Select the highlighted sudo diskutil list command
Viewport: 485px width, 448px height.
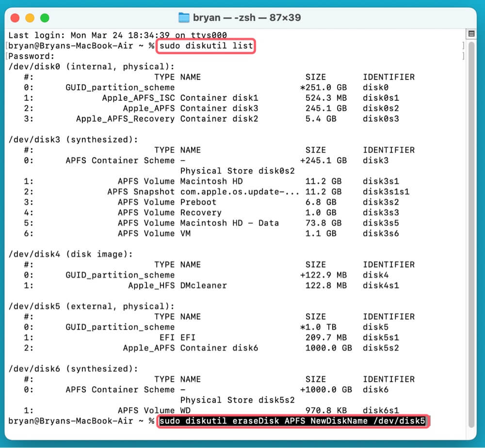point(206,46)
